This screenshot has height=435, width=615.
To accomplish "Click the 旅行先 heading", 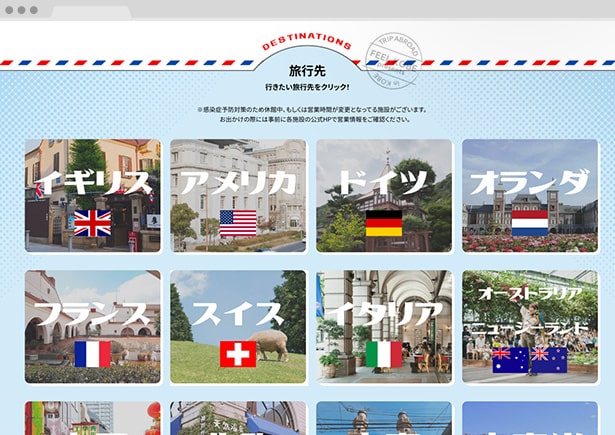I will pos(307,71).
